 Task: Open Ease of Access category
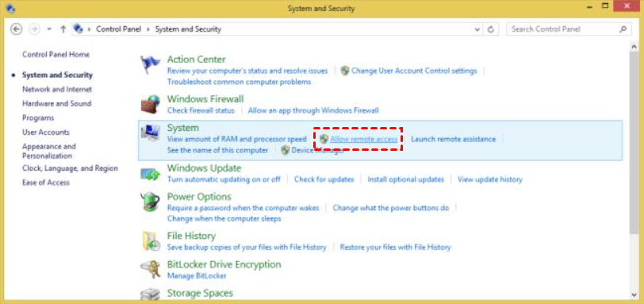tap(46, 183)
